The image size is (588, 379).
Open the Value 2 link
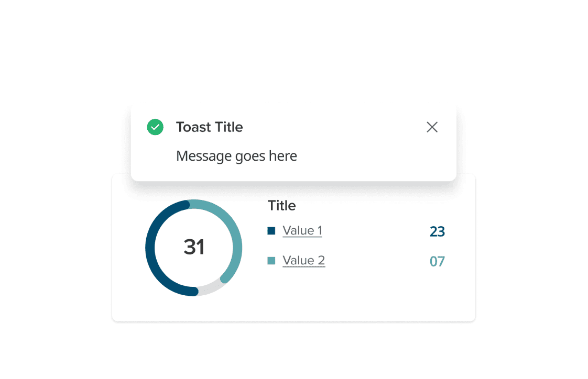tap(303, 261)
